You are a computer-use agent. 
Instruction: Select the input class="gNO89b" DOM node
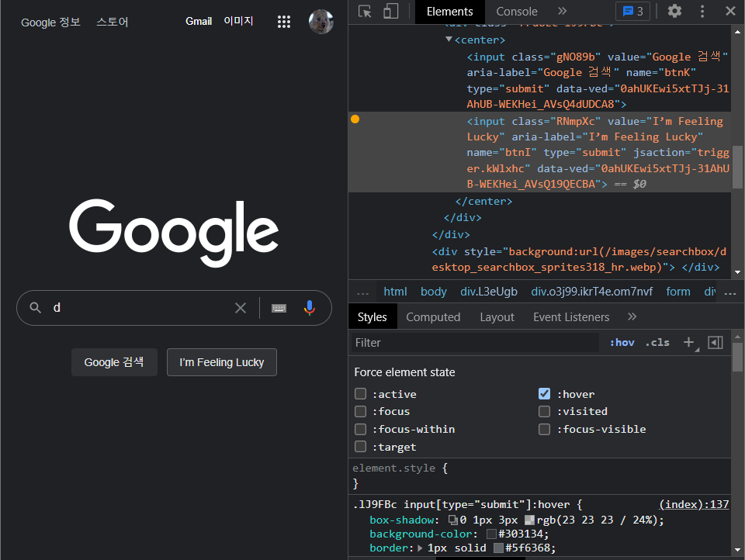[x=540, y=80]
